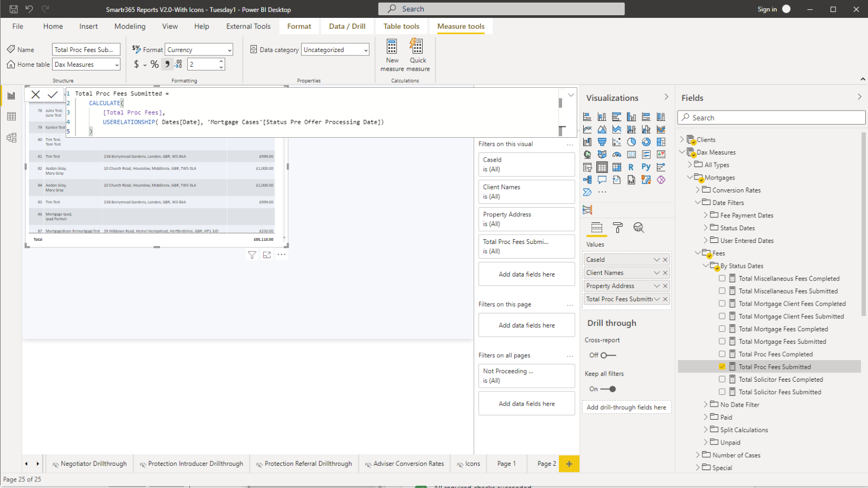Expand the Fee Payment Dates folder

706,215
